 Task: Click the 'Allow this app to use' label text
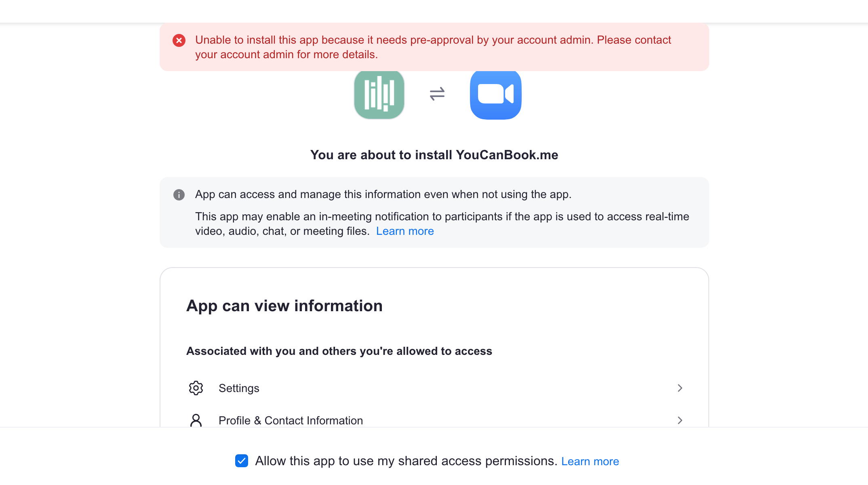406,461
